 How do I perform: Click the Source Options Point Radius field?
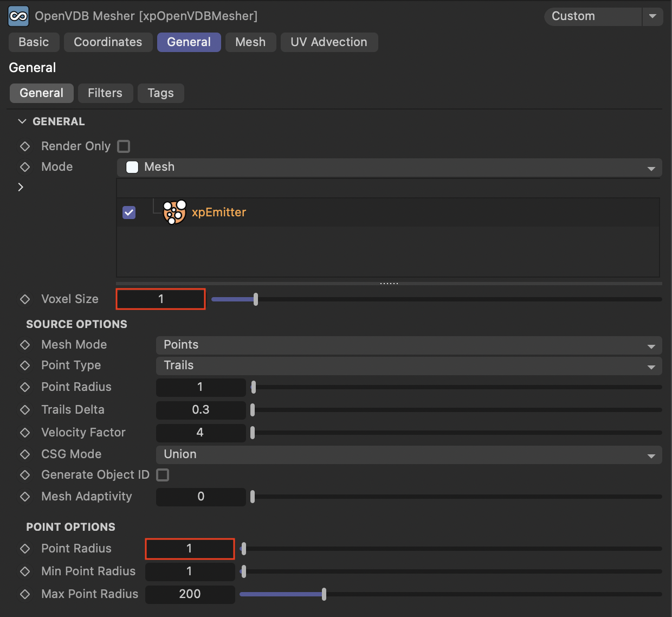click(201, 387)
